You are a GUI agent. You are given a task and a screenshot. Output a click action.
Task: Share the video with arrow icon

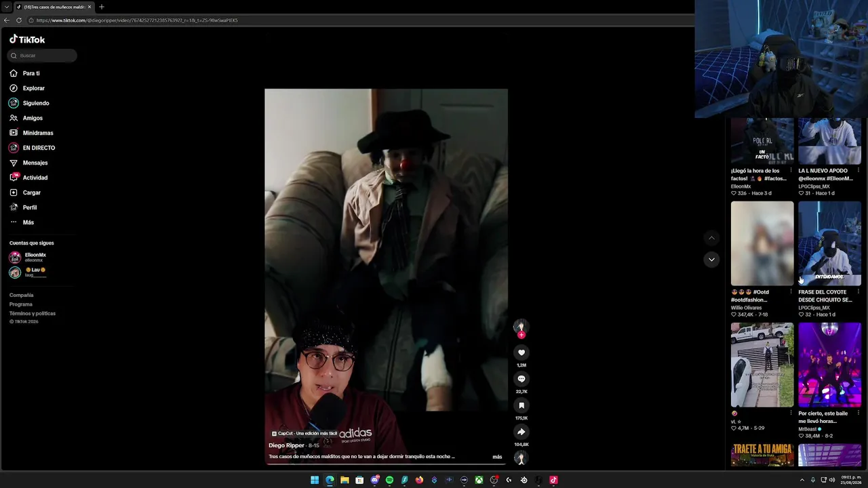tap(521, 432)
